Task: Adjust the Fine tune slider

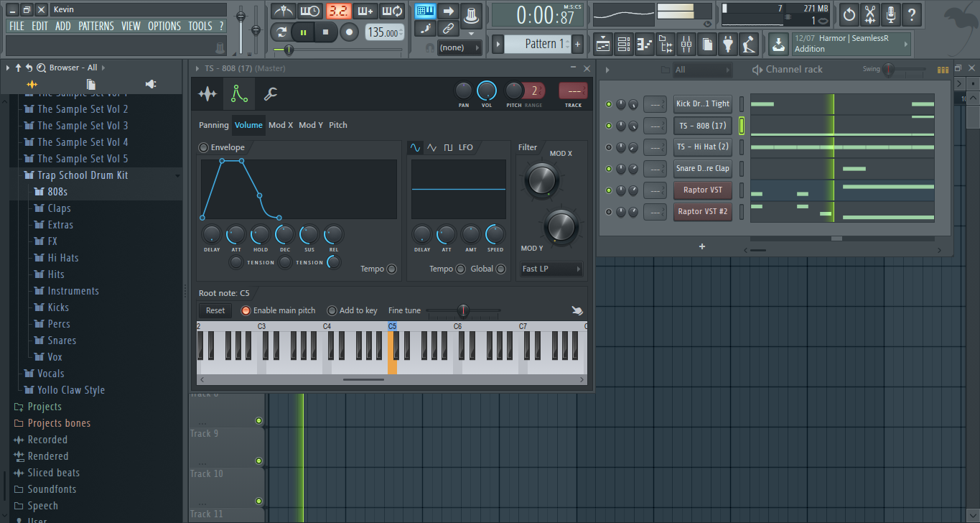Action: point(464,310)
